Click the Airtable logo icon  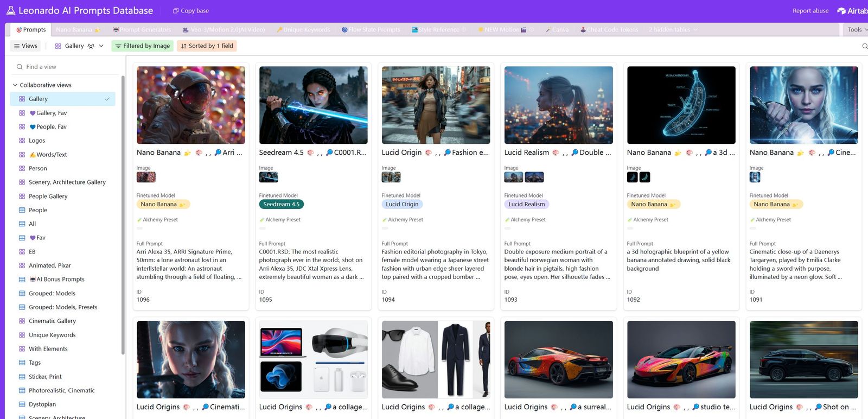coord(841,11)
